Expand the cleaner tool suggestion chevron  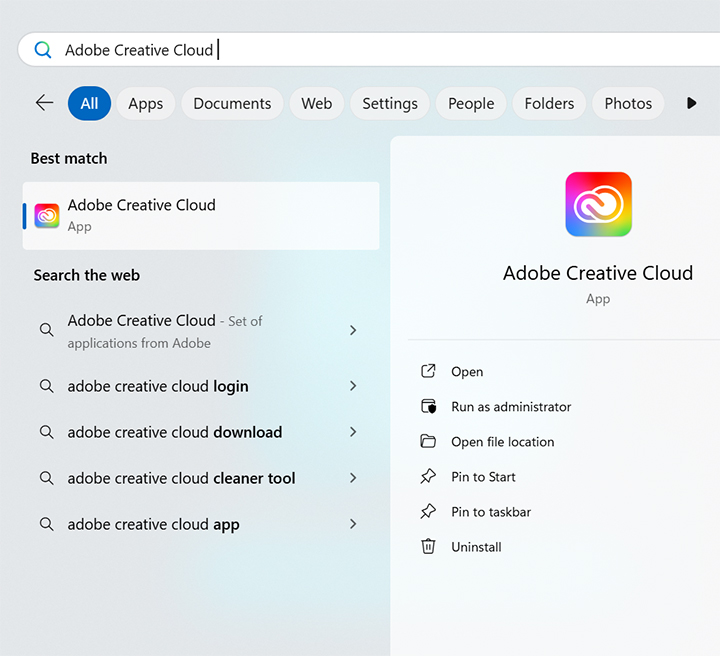coord(353,478)
